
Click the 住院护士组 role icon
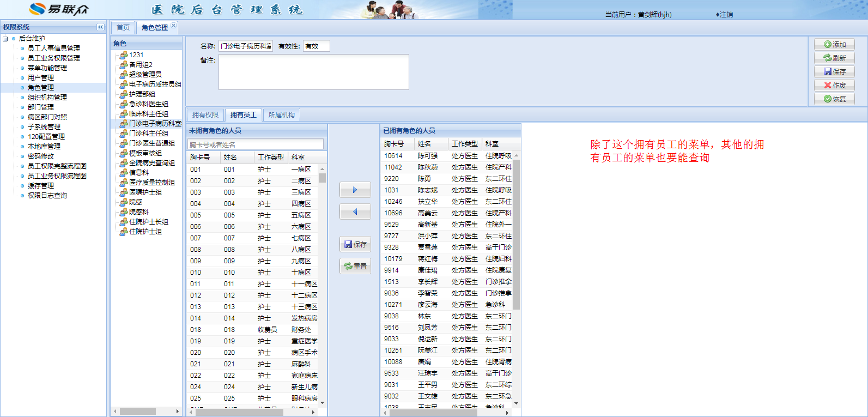tap(124, 232)
